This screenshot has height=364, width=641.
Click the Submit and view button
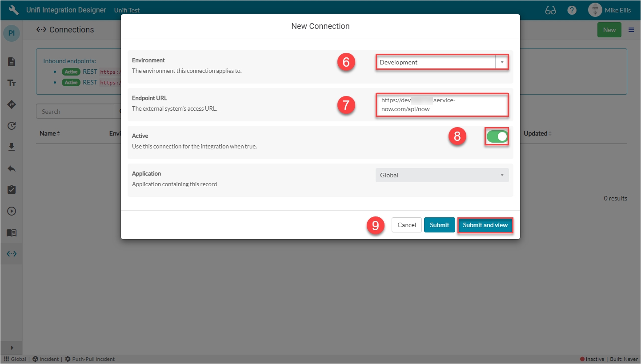pyautogui.click(x=485, y=225)
